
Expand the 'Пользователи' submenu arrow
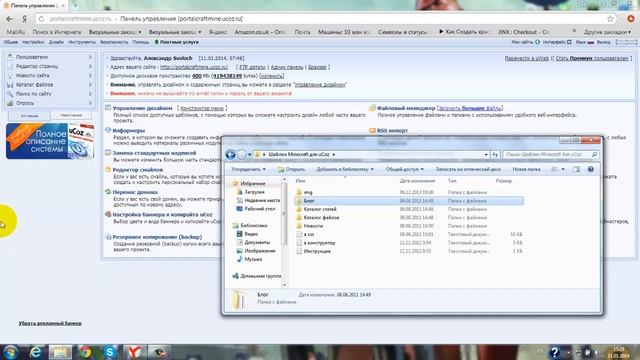(x=90, y=57)
